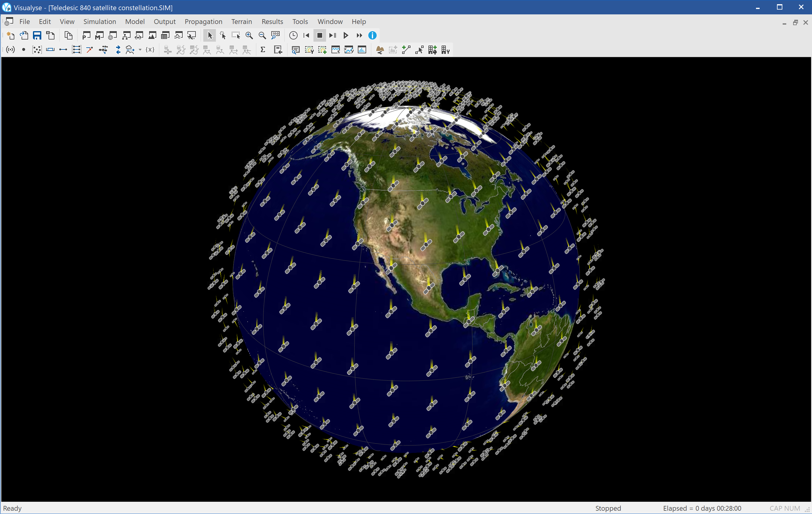The height and width of the screenshot is (514, 812).
Task: Open the simulation clock time settings
Action: pyautogui.click(x=293, y=35)
